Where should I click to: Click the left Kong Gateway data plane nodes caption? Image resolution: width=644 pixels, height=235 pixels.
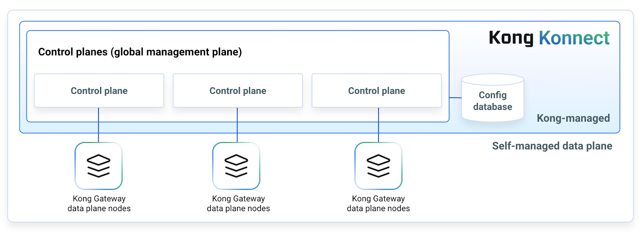(x=99, y=203)
